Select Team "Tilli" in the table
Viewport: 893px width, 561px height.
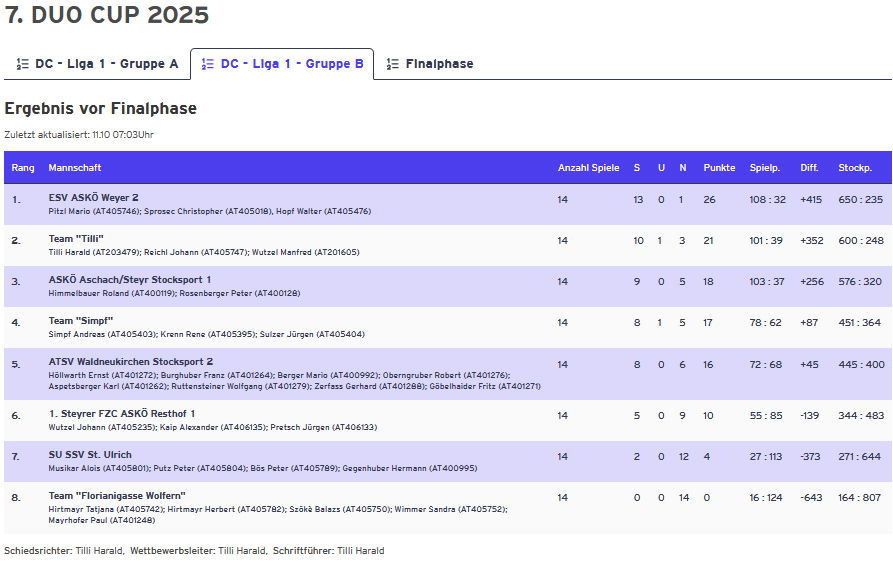[75, 239]
